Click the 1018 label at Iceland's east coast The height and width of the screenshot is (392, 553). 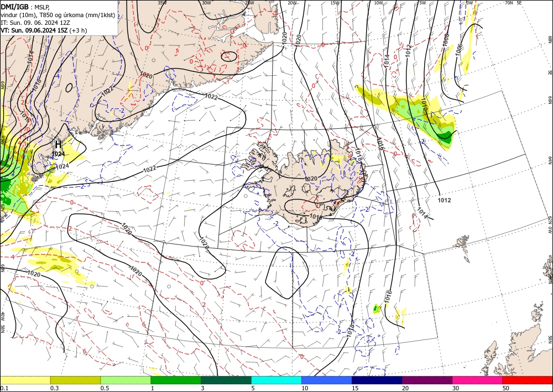coord(359,155)
